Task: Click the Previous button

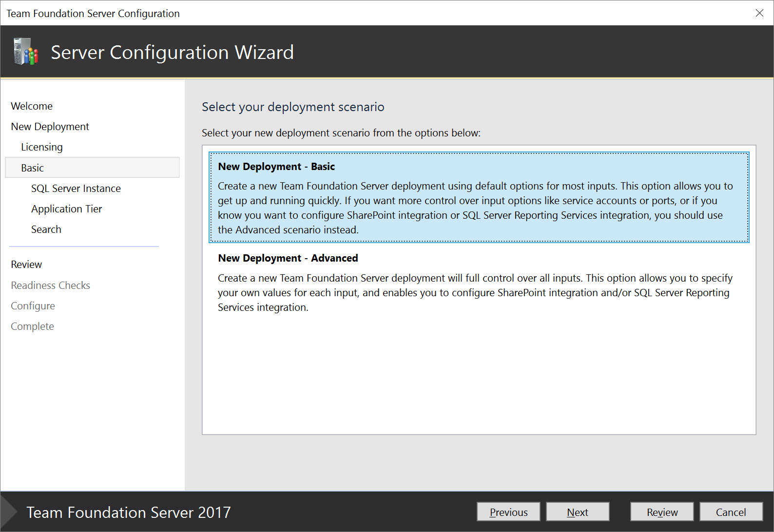Action: pyautogui.click(x=508, y=512)
